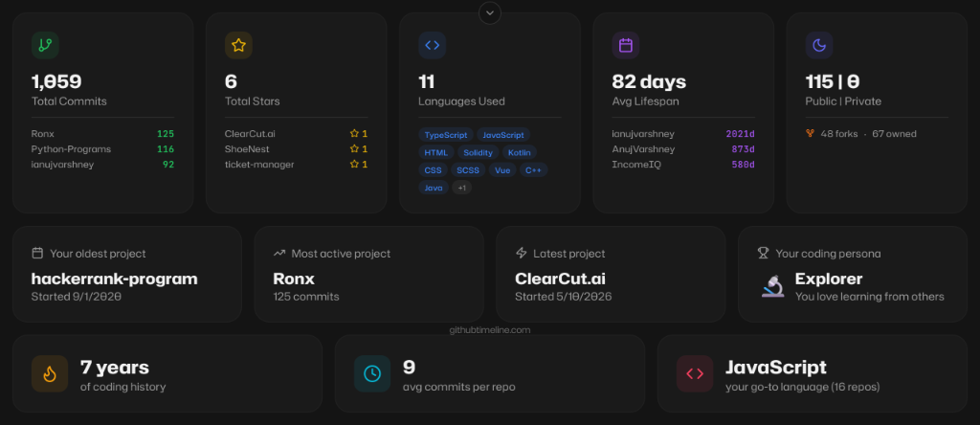
Task: Click the 125 commits text under Ronx
Action: click(x=306, y=296)
